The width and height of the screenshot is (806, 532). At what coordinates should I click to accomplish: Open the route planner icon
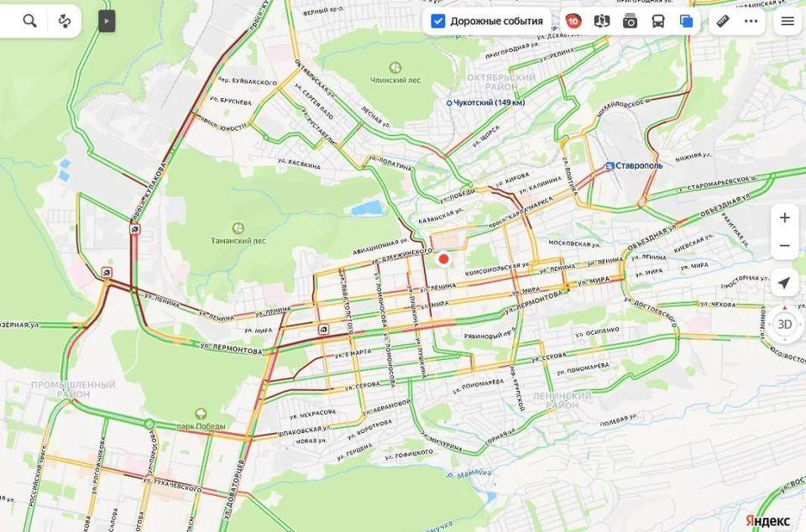(x=65, y=21)
